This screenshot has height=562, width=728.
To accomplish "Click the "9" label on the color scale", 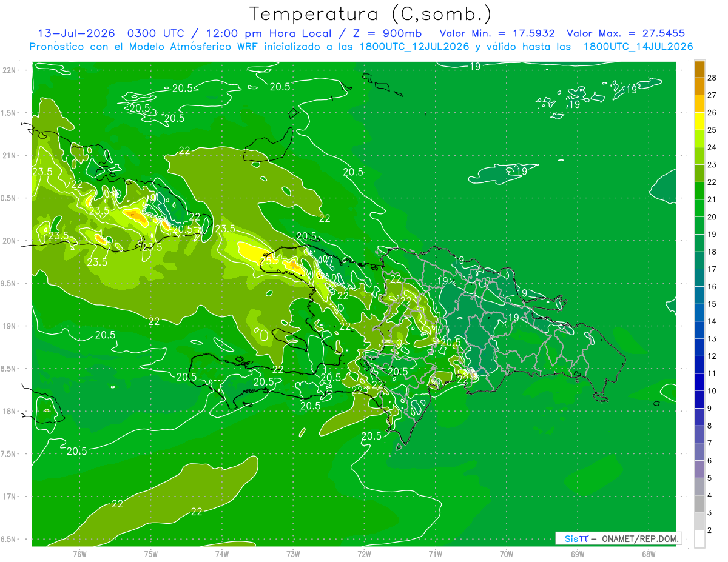I will pyautogui.click(x=710, y=409).
